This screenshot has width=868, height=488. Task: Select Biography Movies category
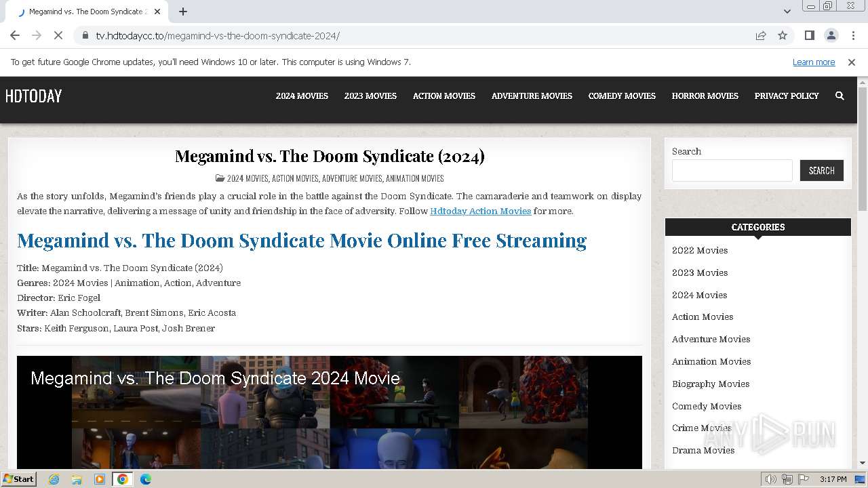pos(711,384)
